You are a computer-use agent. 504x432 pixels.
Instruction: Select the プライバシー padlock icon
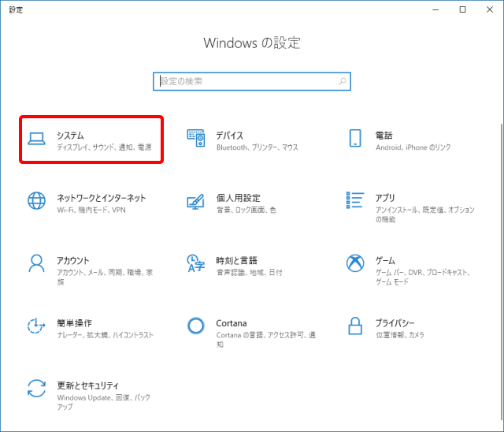pyautogui.click(x=355, y=326)
